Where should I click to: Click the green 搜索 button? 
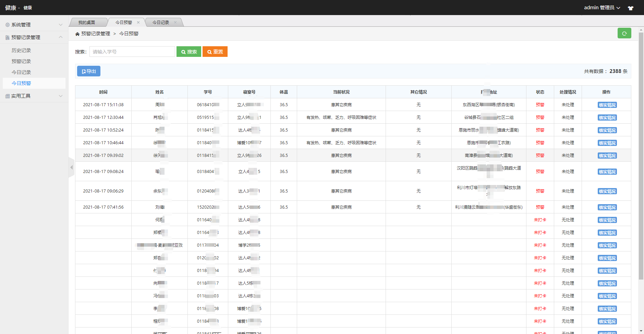(189, 52)
